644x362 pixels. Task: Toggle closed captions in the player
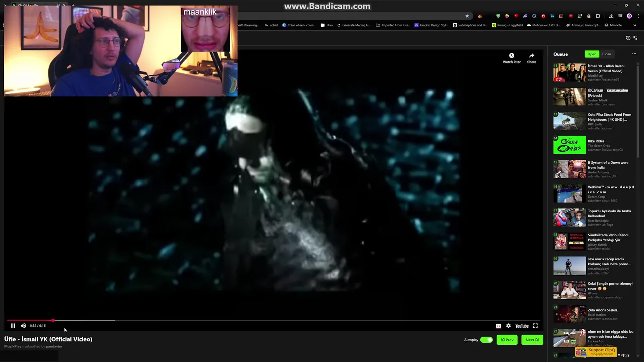pos(498,326)
